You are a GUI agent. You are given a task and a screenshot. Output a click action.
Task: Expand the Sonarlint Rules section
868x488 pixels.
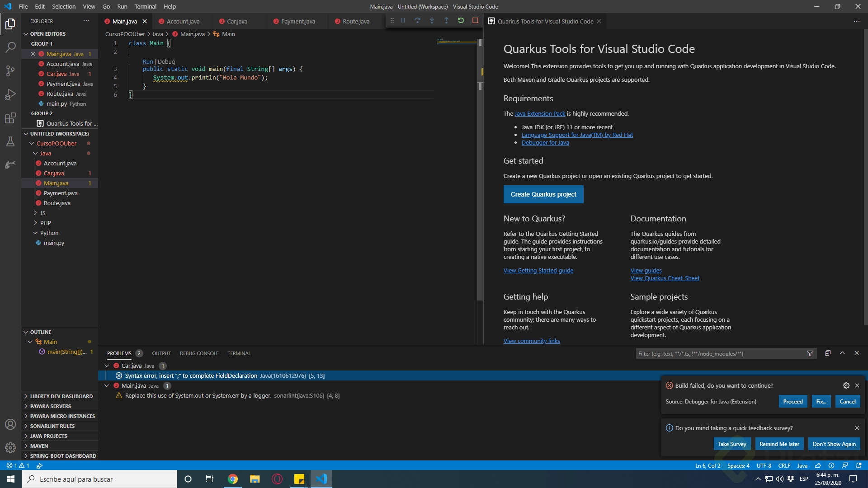tap(59, 426)
